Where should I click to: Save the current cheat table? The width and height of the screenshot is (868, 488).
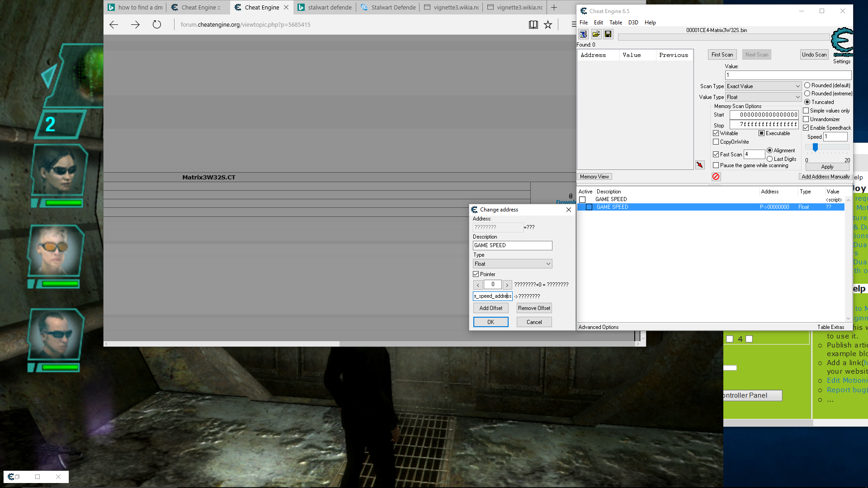(608, 34)
